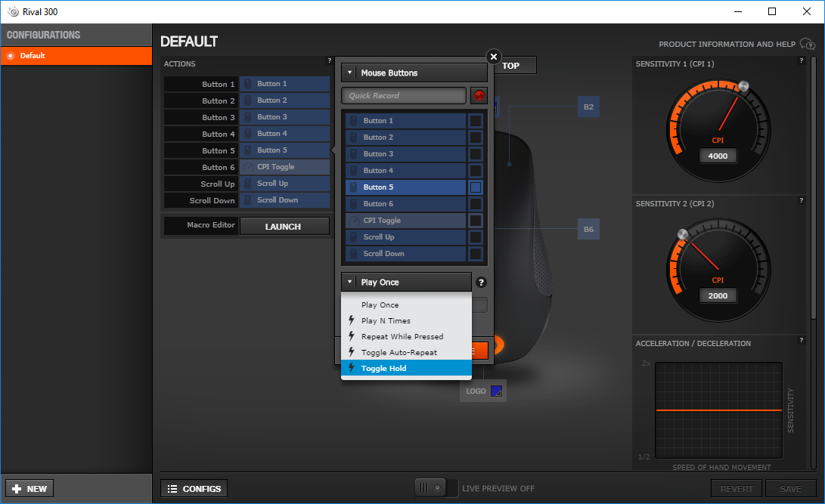Image resolution: width=825 pixels, height=504 pixels.
Task: Open the LOGO color swatch
Action: pos(496,391)
